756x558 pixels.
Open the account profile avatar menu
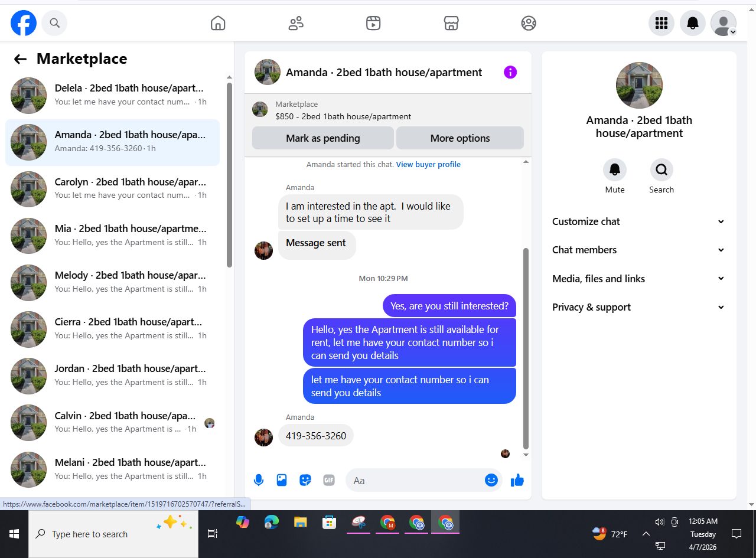pos(724,23)
